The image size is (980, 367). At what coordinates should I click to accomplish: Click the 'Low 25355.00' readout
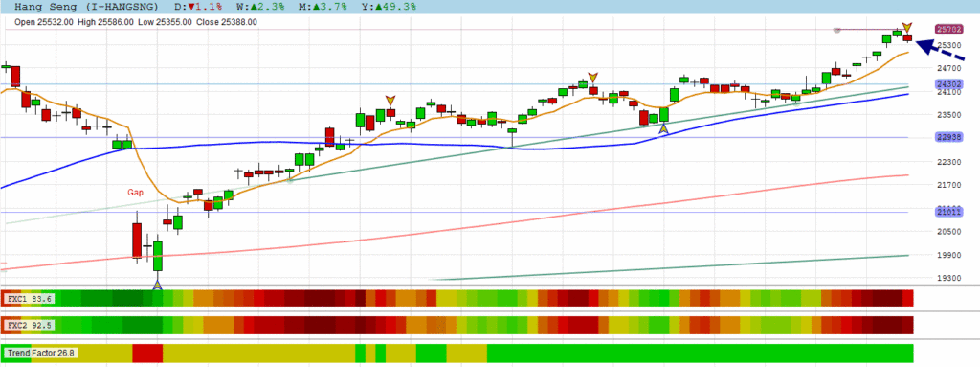click(165, 22)
